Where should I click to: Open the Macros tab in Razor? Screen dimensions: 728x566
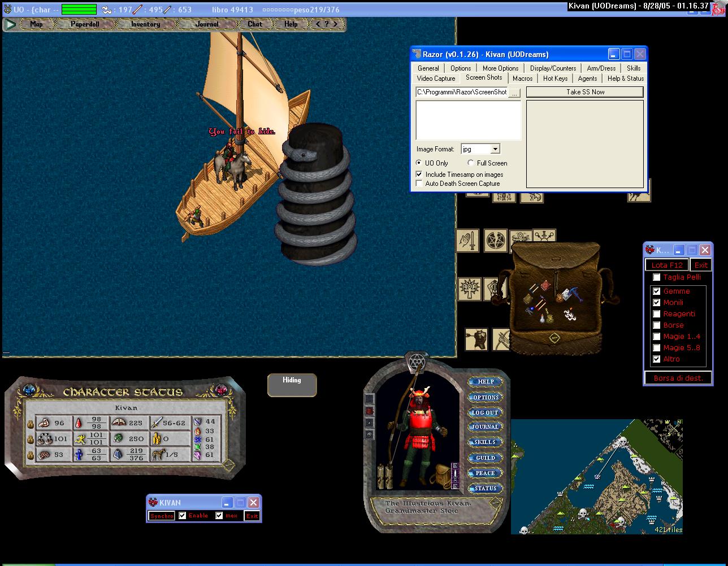pyautogui.click(x=522, y=79)
